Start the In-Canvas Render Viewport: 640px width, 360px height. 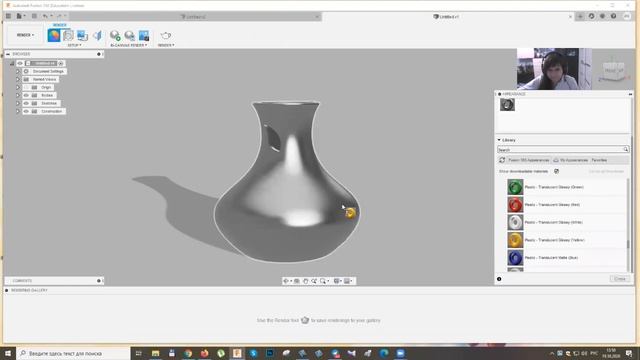tap(115, 36)
